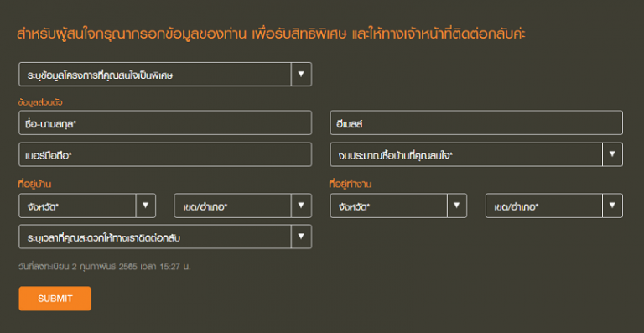Screen dimensions: 644x333
Task: Select เขต/อำเภอ field under ที่อยู่ทำงาน
Action: [554, 206]
